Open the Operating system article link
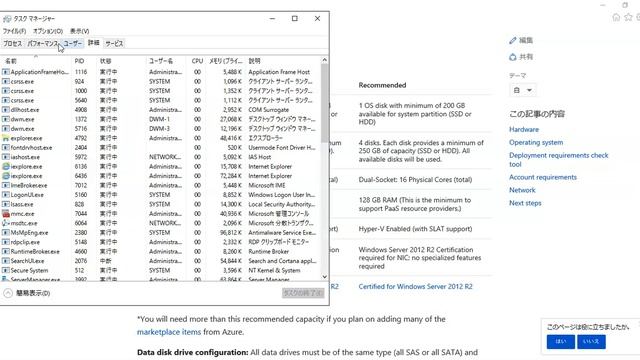 pos(536,142)
